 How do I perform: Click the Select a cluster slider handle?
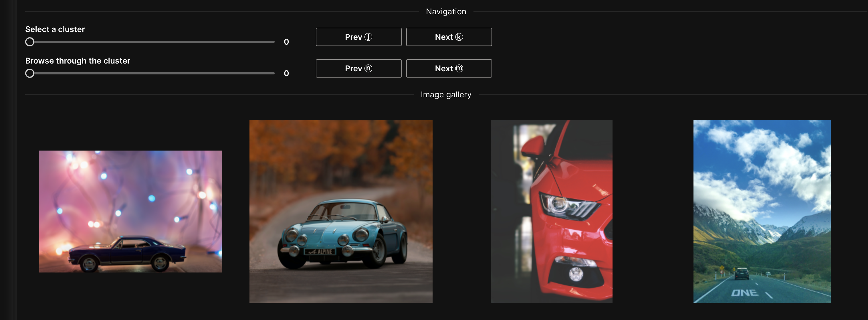tap(30, 42)
